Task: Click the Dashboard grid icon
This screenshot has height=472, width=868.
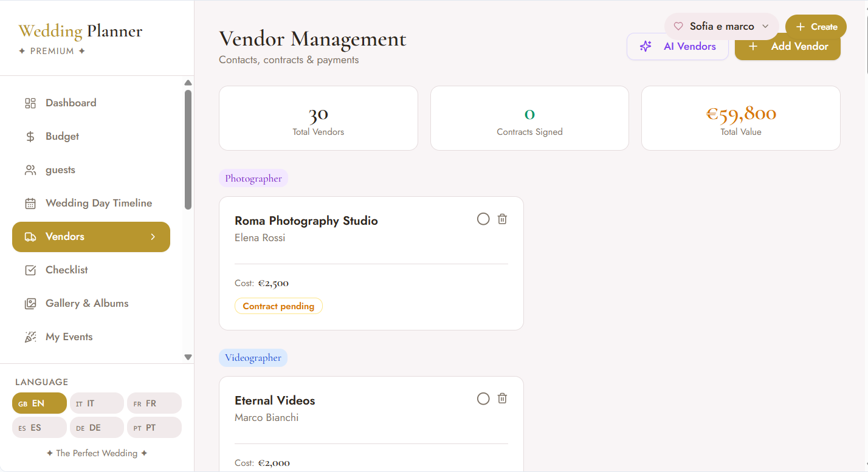Action: (x=30, y=103)
